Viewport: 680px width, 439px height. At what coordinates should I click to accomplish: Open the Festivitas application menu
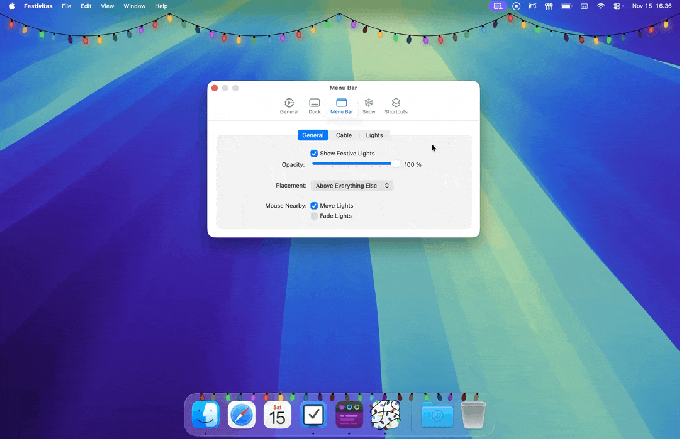coord(40,6)
